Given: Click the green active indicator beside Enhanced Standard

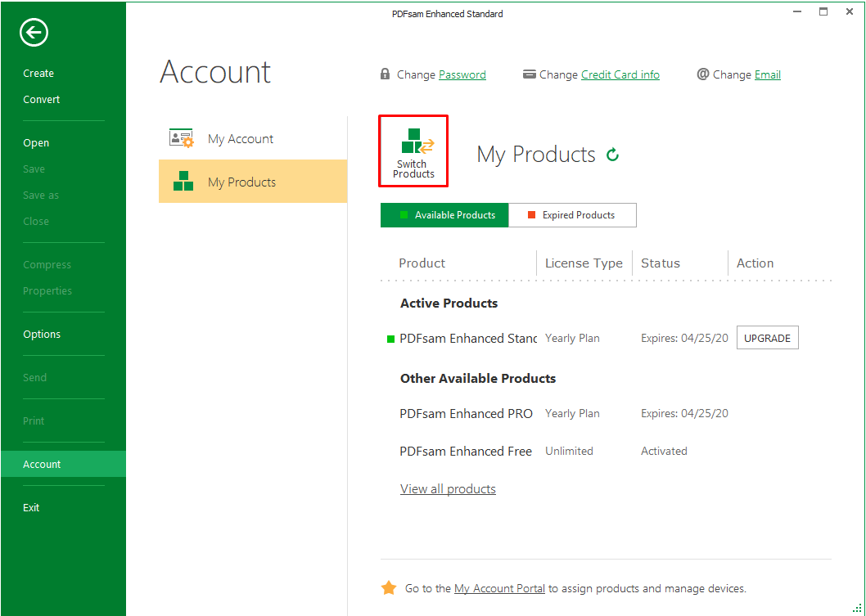Looking at the screenshot, I should click(x=390, y=339).
